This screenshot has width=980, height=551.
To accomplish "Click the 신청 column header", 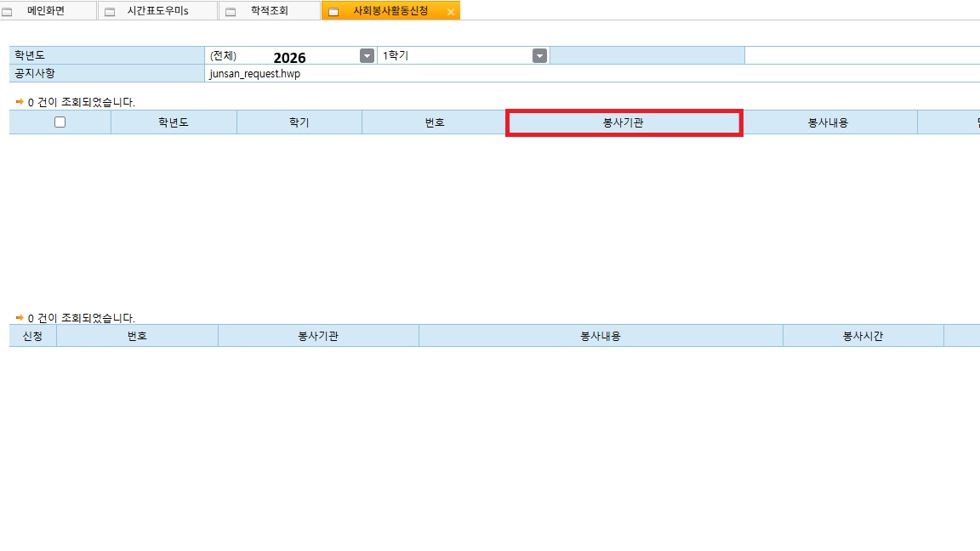I will [32, 336].
